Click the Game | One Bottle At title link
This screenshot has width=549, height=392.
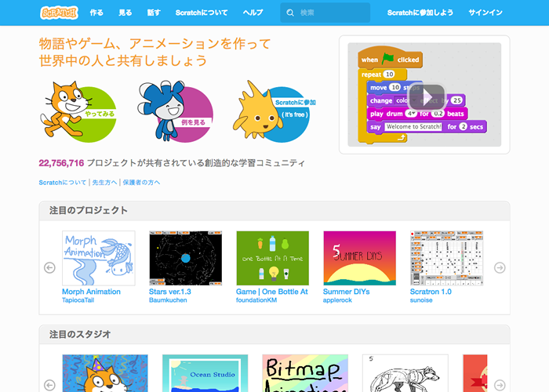point(271,292)
